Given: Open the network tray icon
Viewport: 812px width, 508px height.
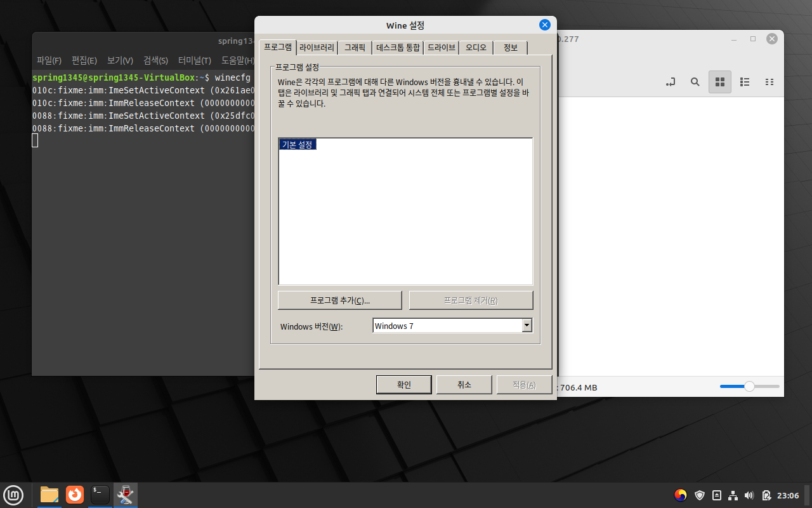Looking at the screenshot, I should click(x=733, y=495).
